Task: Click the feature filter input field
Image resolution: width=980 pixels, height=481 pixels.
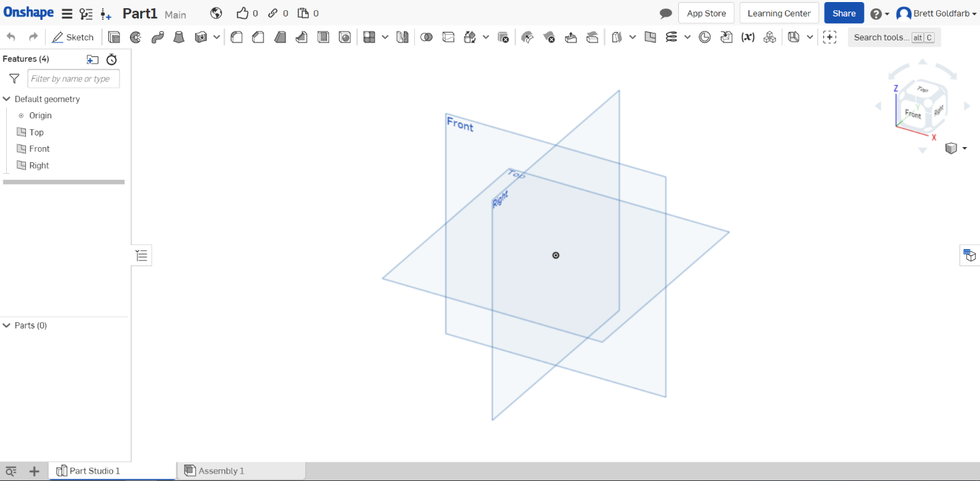Action: pos(73,79)
